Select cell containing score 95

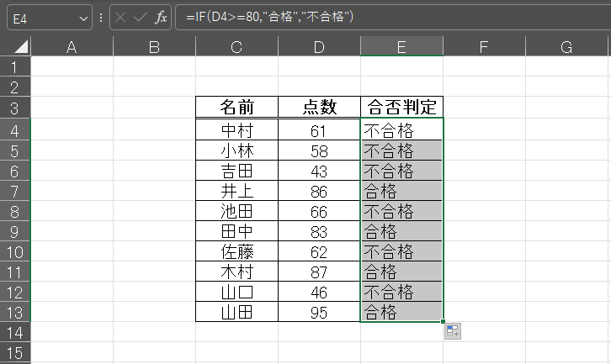click(x=319, y=312)
